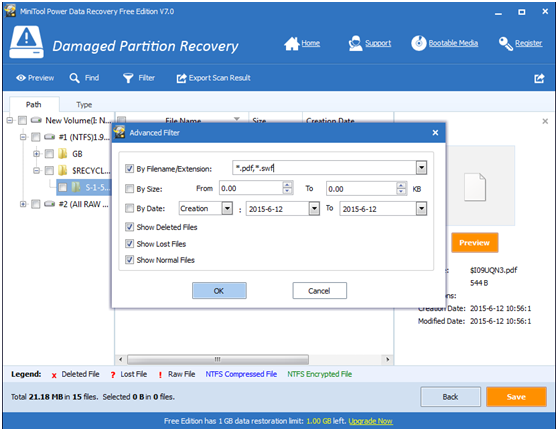Image resolution: width=558 pixels, height=431 pixels.
Task: Click the Home link
Action: [311, 43]
